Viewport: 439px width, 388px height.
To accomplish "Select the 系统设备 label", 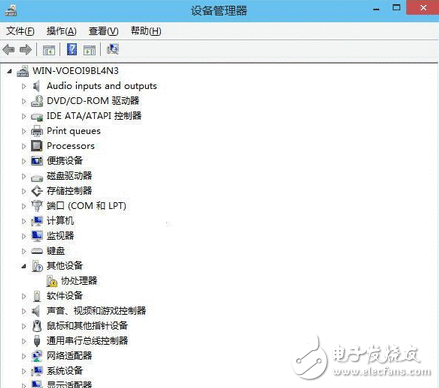I will [64, 371].
